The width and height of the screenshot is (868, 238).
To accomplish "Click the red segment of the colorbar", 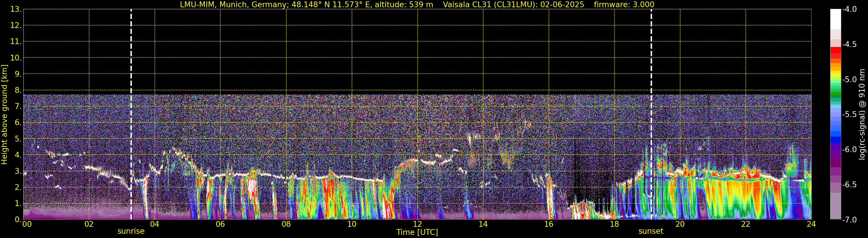I will coord(835,50).
